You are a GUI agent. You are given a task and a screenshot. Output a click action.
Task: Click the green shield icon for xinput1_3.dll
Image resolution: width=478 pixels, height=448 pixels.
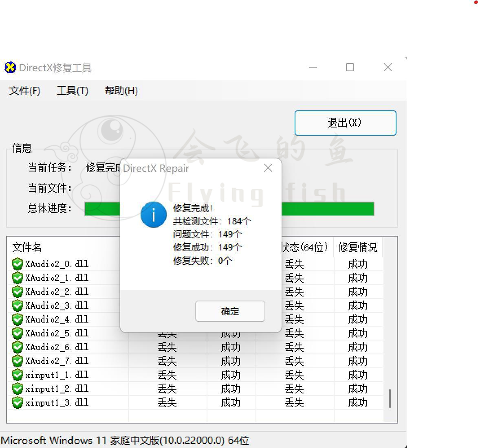click(18, 403)
